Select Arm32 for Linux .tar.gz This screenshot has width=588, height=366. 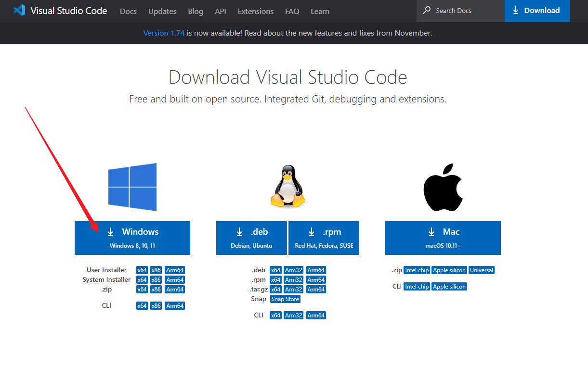pyautogui.click(x=294, y=290)
